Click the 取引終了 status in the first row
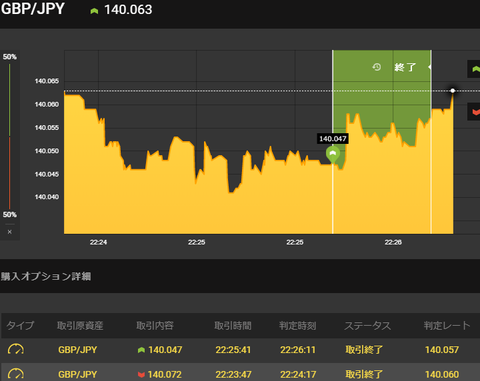The width and height of the screenshot is (480, 381). (x=364, y=350)
